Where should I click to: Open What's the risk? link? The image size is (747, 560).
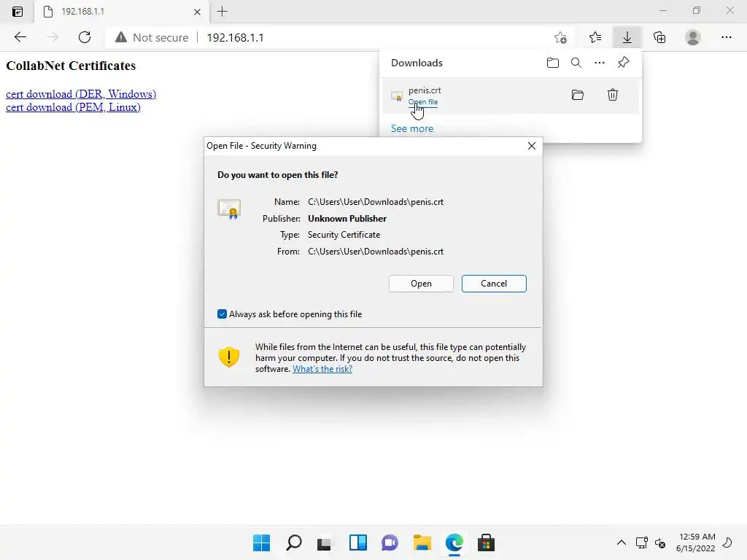322,369
